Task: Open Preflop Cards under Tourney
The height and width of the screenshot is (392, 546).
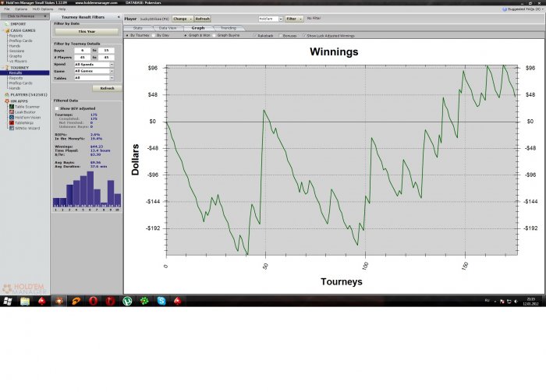Action: pyautogui.click(x=20, y=83)
